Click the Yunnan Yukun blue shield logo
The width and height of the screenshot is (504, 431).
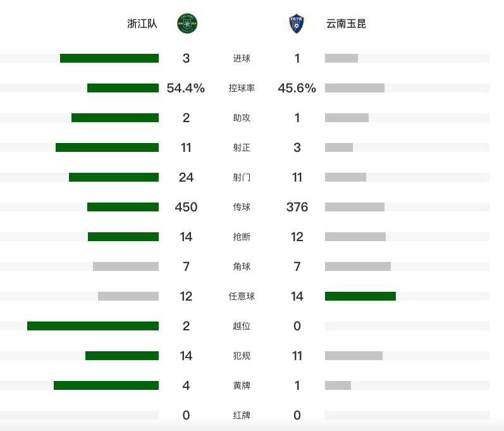[x=297, y=23]
